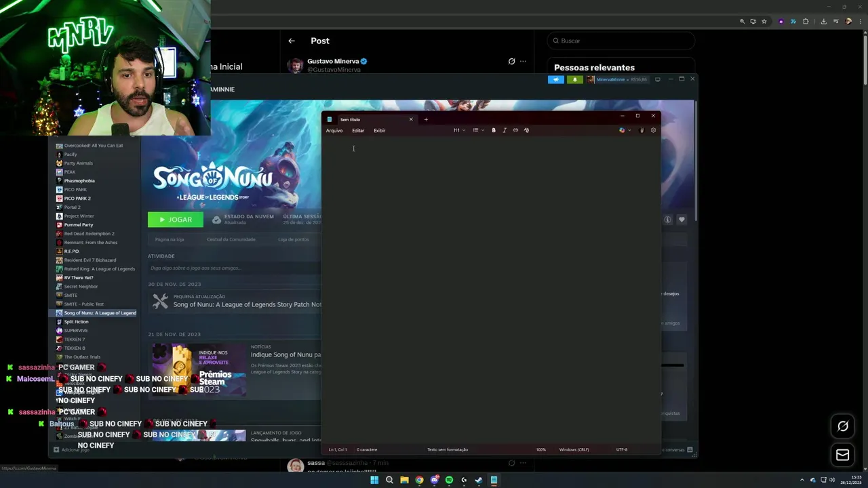Bookmark page with Chrome star icon
868x488 pixels.
click(764, 22)
